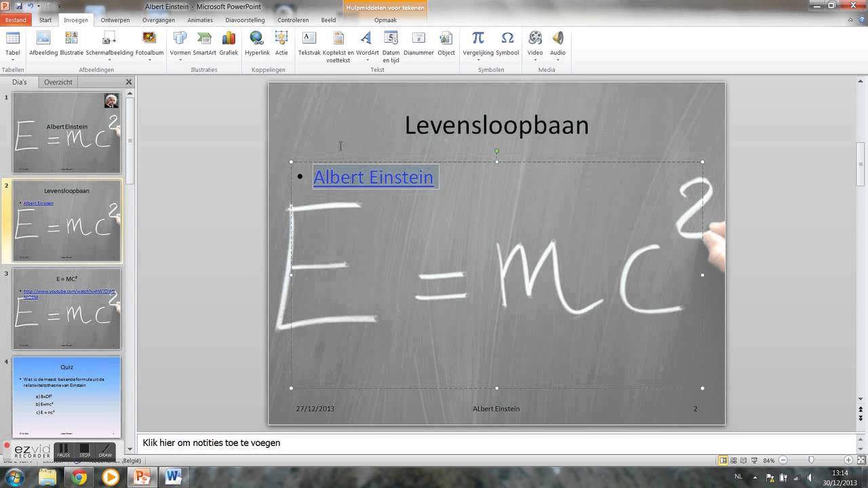This screenshot has width=868, height=488.
Task: Open Word from the Windows taskbar
Action: pos(174,477)
